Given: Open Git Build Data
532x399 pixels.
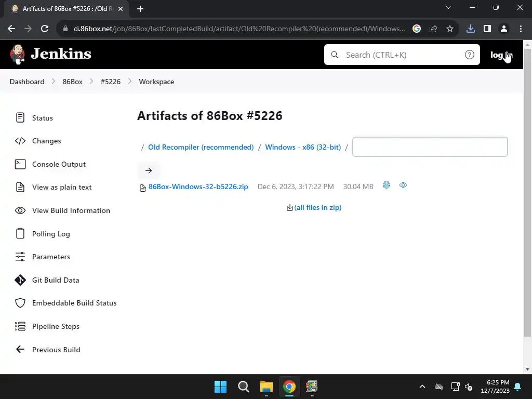Looking at the screenshot, I should [x=47, y=280].
